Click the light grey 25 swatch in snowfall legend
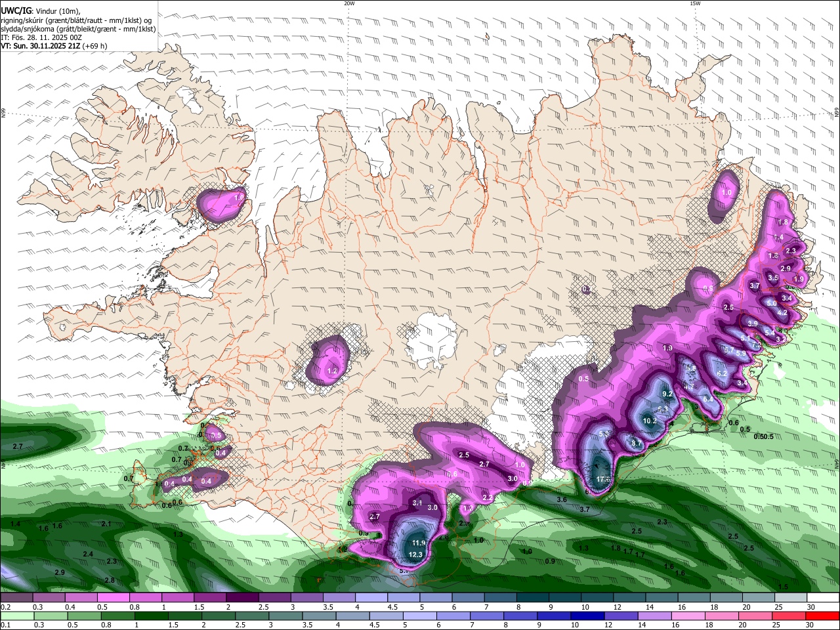This screenshot has height=630, width=840. (791, 597)
